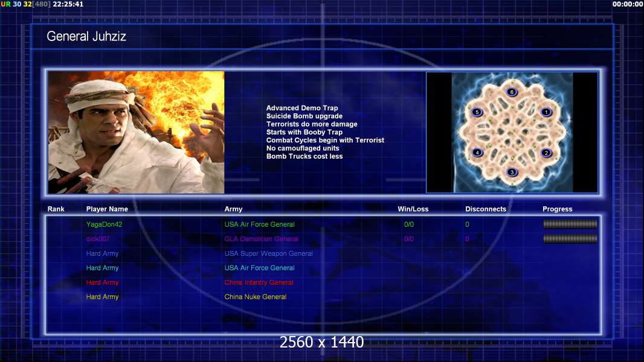Click the Suicide Bomb upgrade line
This screenshot has height=362, width=644.
click(x=304, y=116)
